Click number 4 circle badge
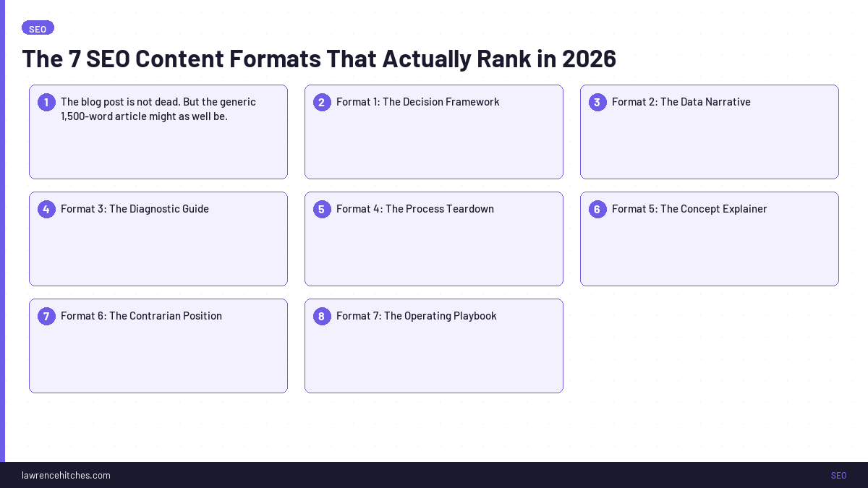Viewport: 868px width, 488px height. click(x=46, y=209)
